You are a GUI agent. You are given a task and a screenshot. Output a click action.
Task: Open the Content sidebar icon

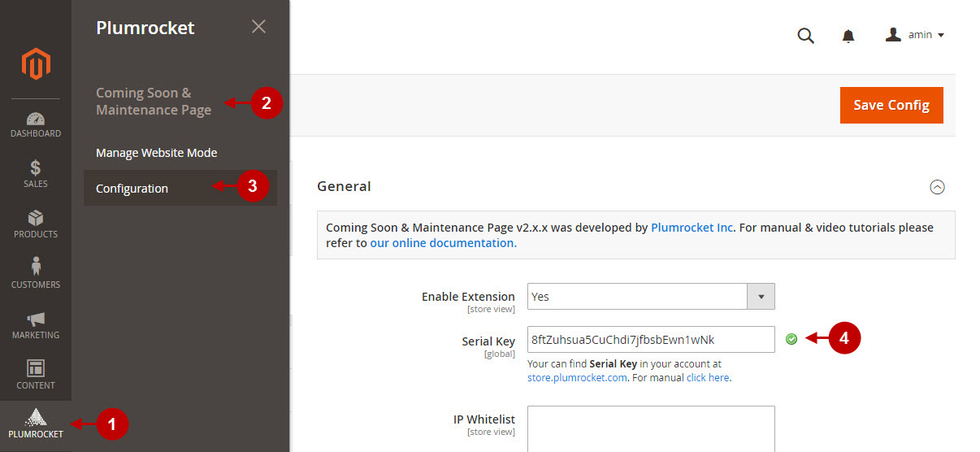[x=36, y=368]
